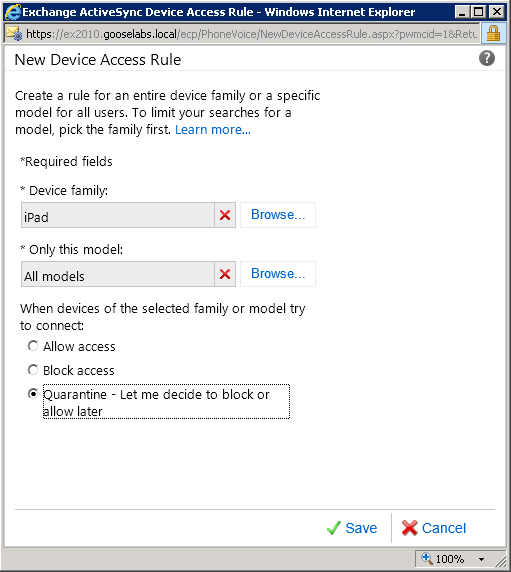This screenshot has height=572, width=511.
Task: Click the 100% zoom value
Action: [x=450, y=559]
